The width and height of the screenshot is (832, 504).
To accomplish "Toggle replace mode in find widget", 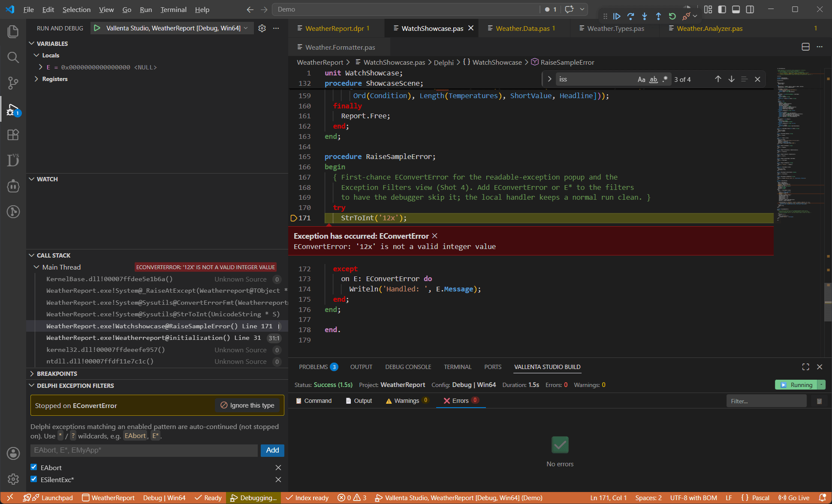I will click(x=549, y=79).
